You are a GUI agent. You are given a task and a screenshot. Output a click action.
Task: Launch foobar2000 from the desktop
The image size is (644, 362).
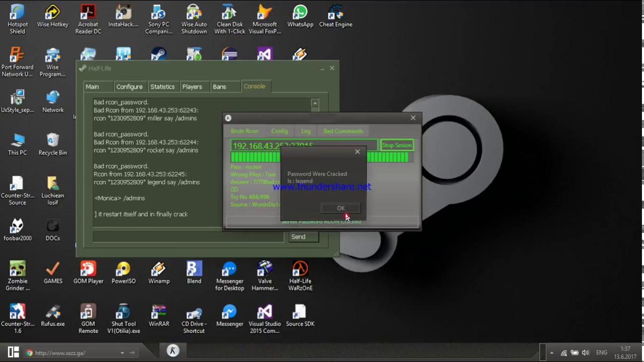tap(18, 230)
